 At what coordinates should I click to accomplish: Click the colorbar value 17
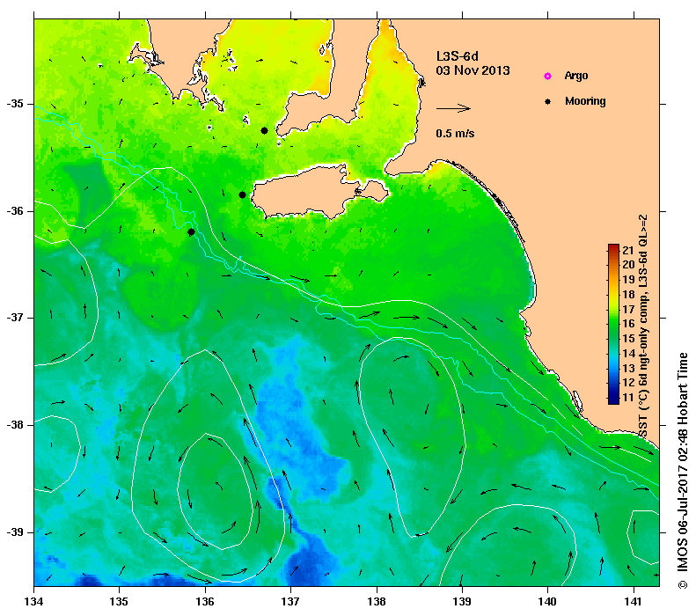tap(628, 309)
